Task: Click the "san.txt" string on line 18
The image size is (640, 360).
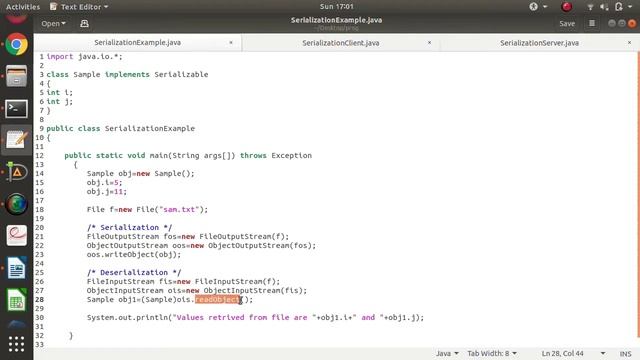Action: pos(179,209)
